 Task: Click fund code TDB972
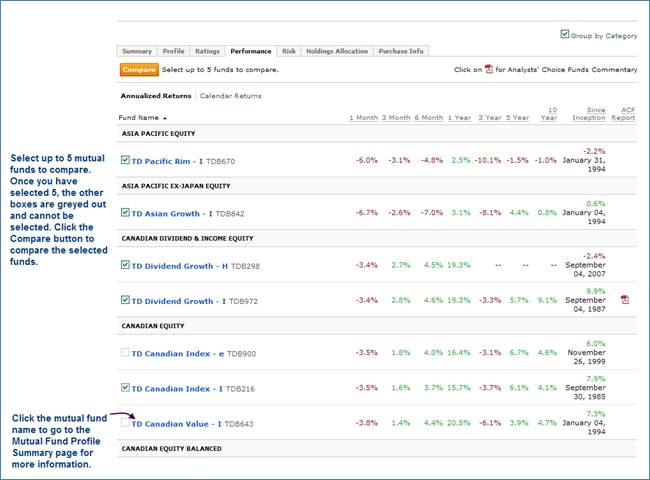(243, 301)
